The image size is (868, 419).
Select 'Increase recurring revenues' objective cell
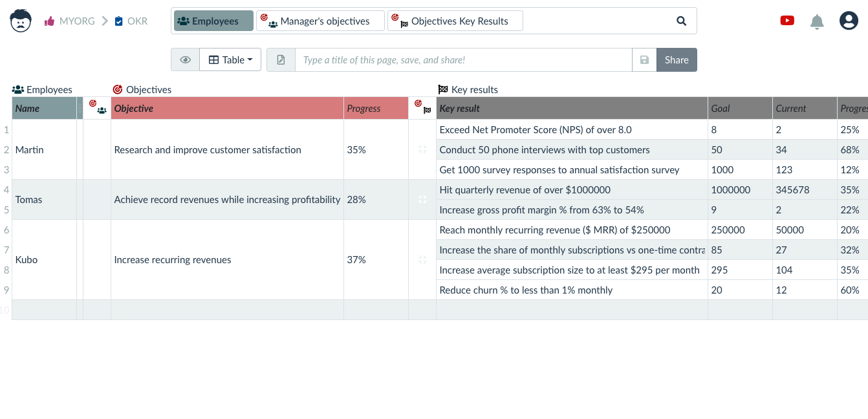[x=227, y=260]
